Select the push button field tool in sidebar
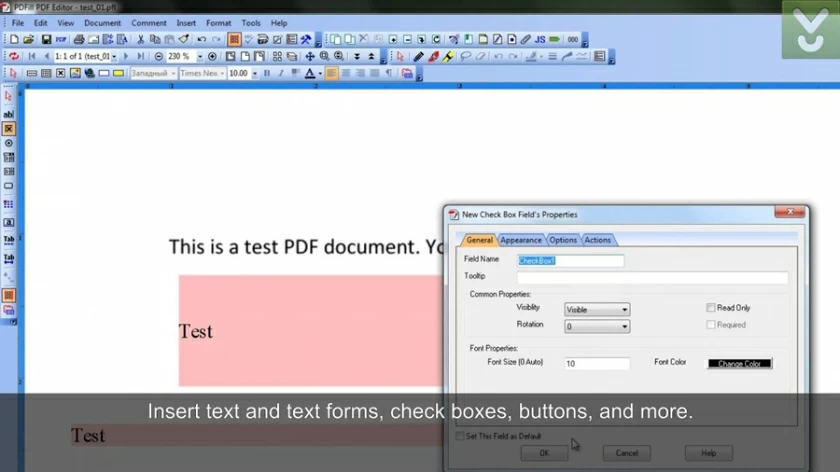This screenshot has width=840, height=472. (9, 186)
